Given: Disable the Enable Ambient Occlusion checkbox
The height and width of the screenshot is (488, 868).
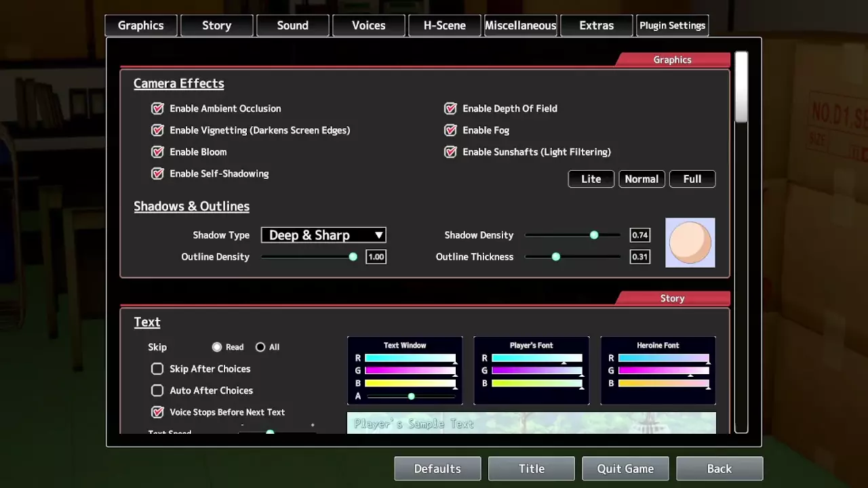Looking at the screenshot, I should (157, 108).
